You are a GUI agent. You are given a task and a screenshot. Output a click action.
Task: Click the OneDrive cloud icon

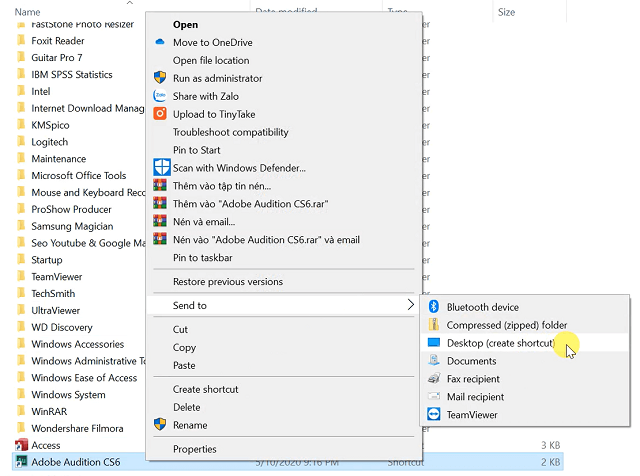pyautogui.click(x=160, y=42)
